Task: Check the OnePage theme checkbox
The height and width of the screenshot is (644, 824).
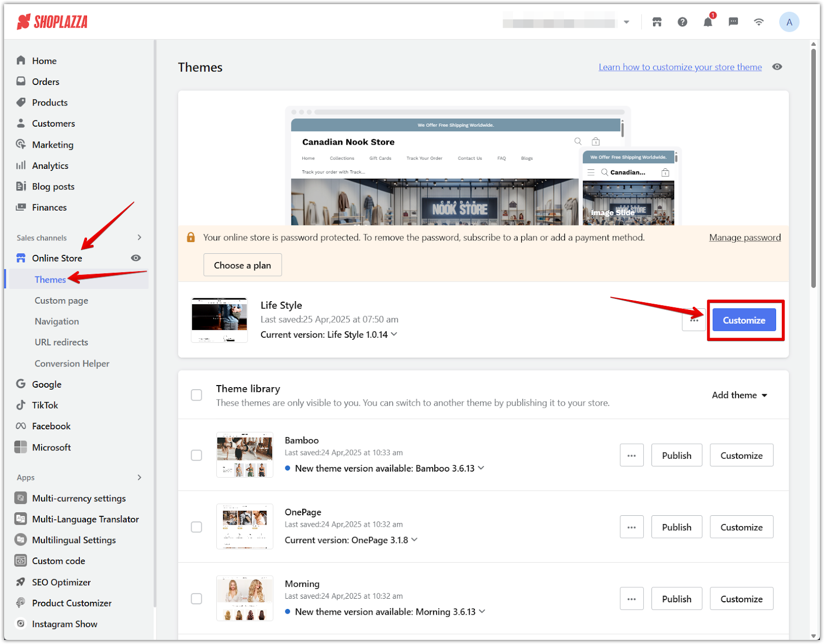Action: pyautogui.click(x=196, y=527)
